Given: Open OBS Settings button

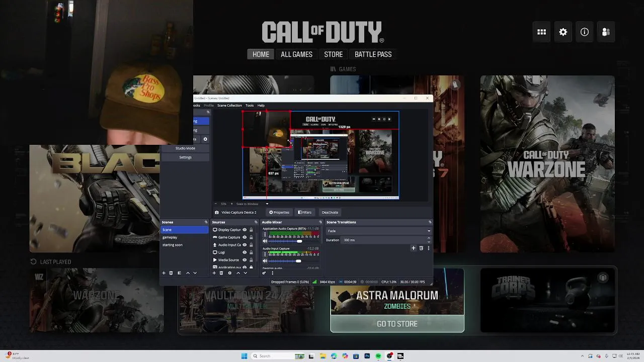Looking at the screenshot, I should (x=185, y=157).
